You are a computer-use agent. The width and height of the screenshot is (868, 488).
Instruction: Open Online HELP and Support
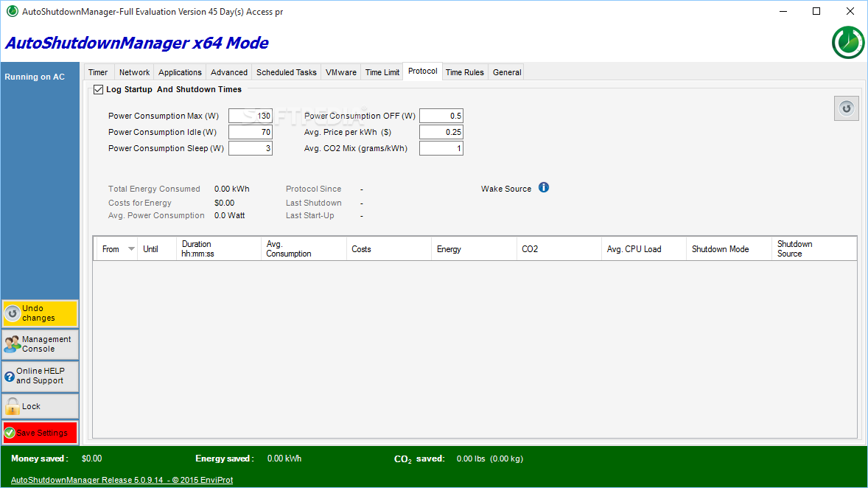(x=40, y=375)
